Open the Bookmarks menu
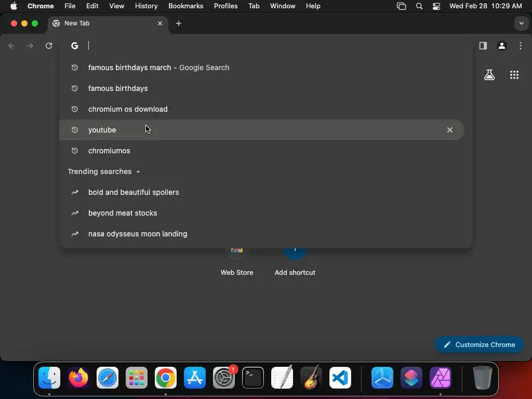Screen dimensions: 532x399 coord(185,6)
